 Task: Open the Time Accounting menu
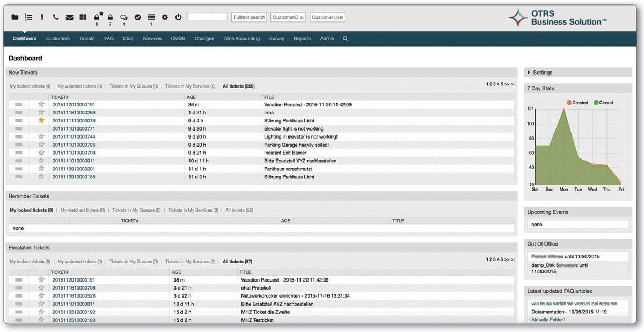coord(241,39)
